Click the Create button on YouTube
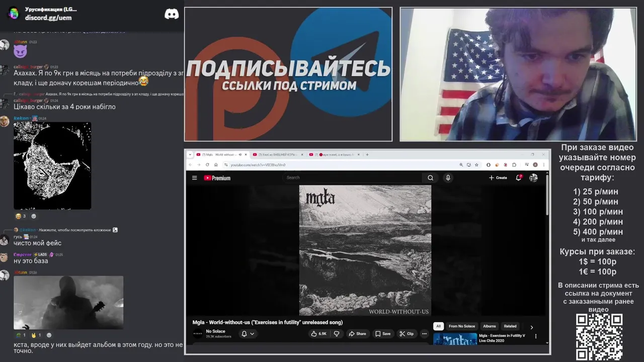This screenshot has width=644, height=362. coord(498,177)
